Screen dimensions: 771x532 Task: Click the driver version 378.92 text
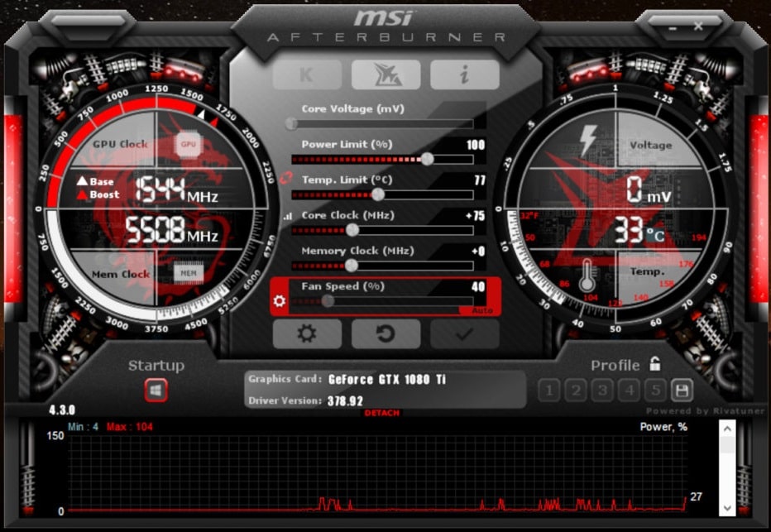coord(345,401)
